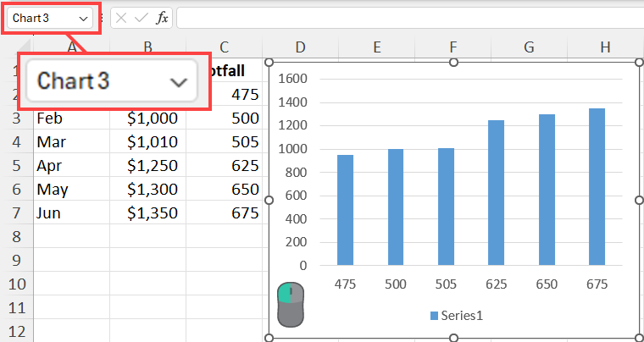
Task: Select column F header
Action: coord(453,47)
